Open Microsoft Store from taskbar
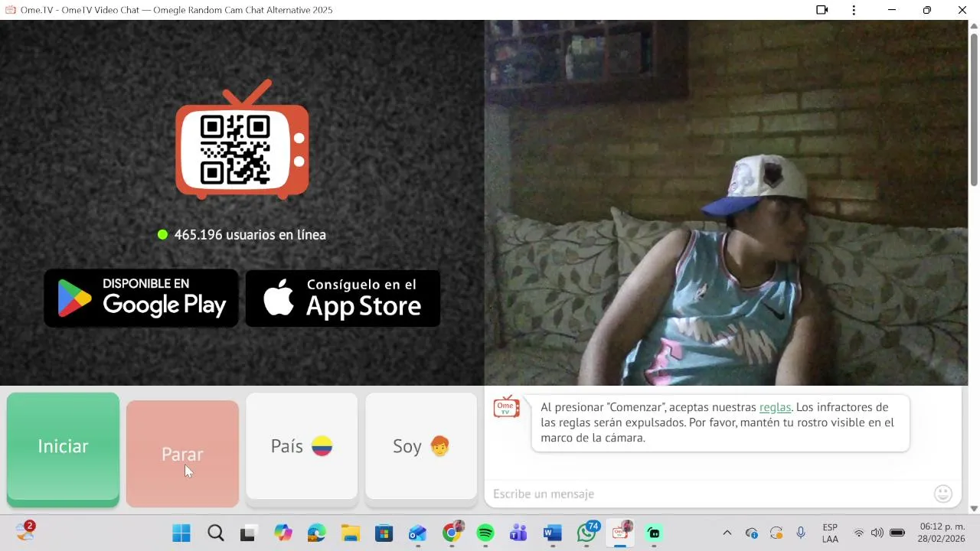Image resolution: width=980 pixels, height=551 pixels. point(384,533)
